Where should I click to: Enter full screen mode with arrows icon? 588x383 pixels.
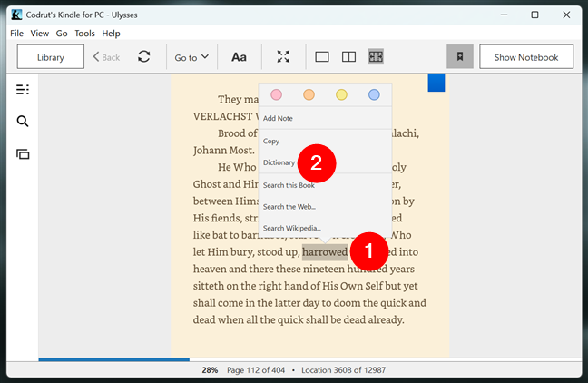[283, 57]
